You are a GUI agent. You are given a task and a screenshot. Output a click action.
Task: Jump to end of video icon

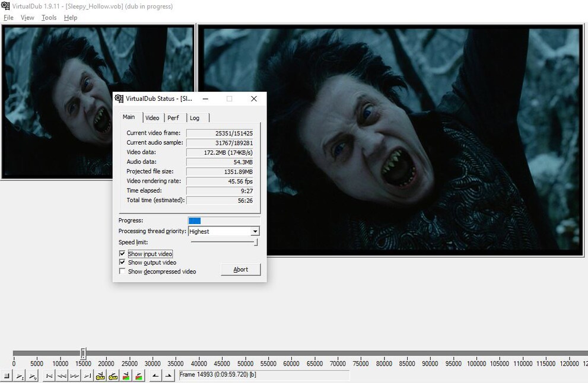point(87,375)
